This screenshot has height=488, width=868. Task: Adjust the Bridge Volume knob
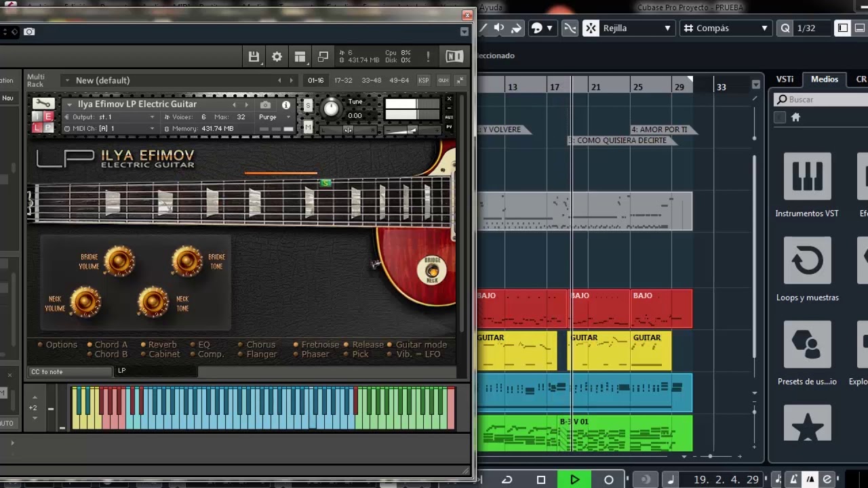click(x=119, y=261)
